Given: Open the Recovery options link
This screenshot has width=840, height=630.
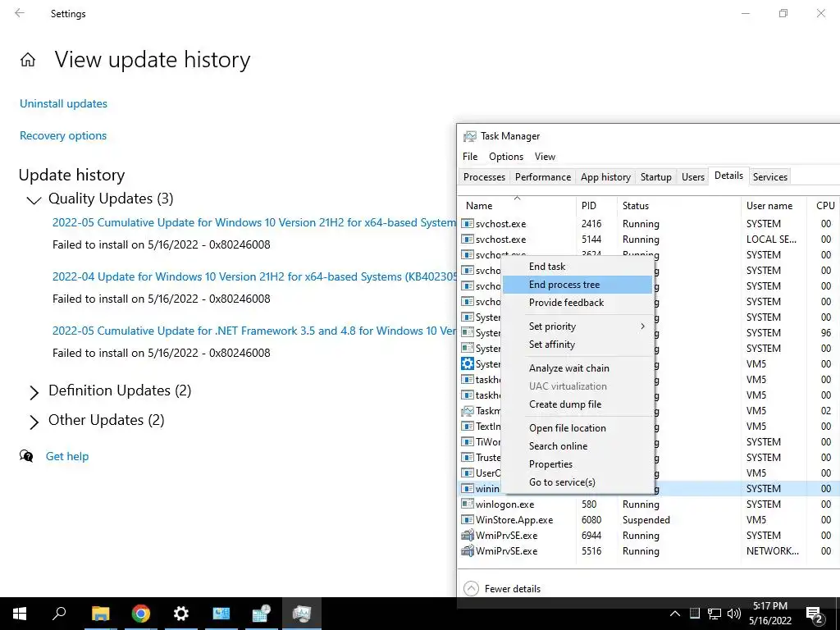Looking at the screenshot, I should tap(63, 135).
